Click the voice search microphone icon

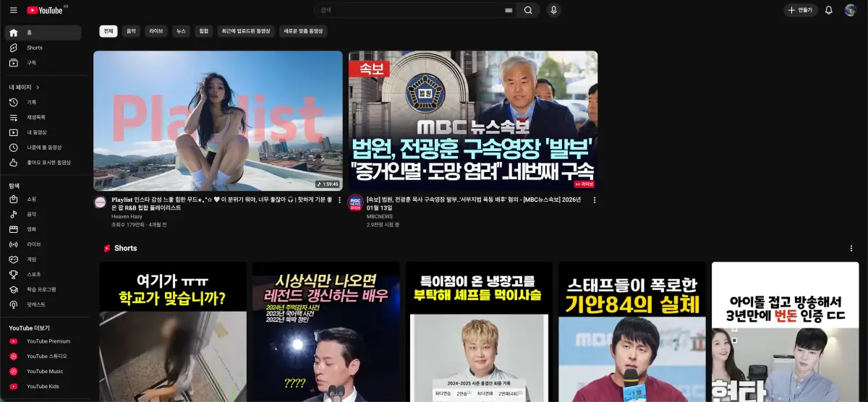tap(553, 10)
